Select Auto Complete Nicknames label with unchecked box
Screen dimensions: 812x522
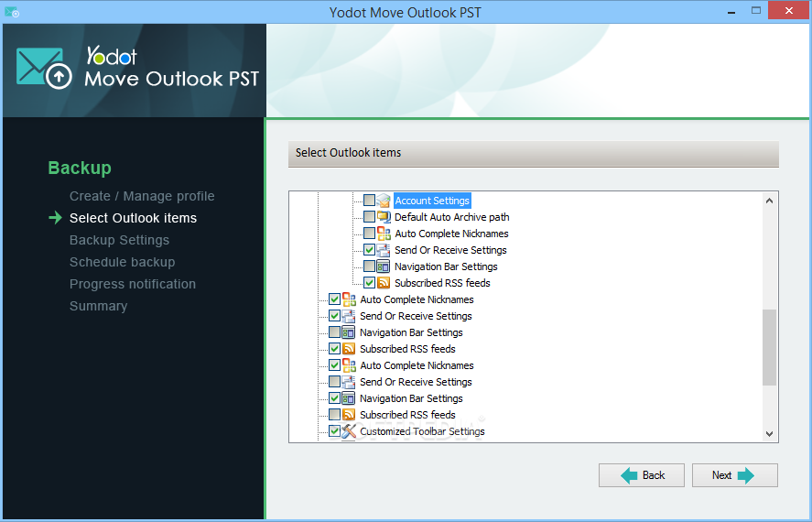[451, 234]
